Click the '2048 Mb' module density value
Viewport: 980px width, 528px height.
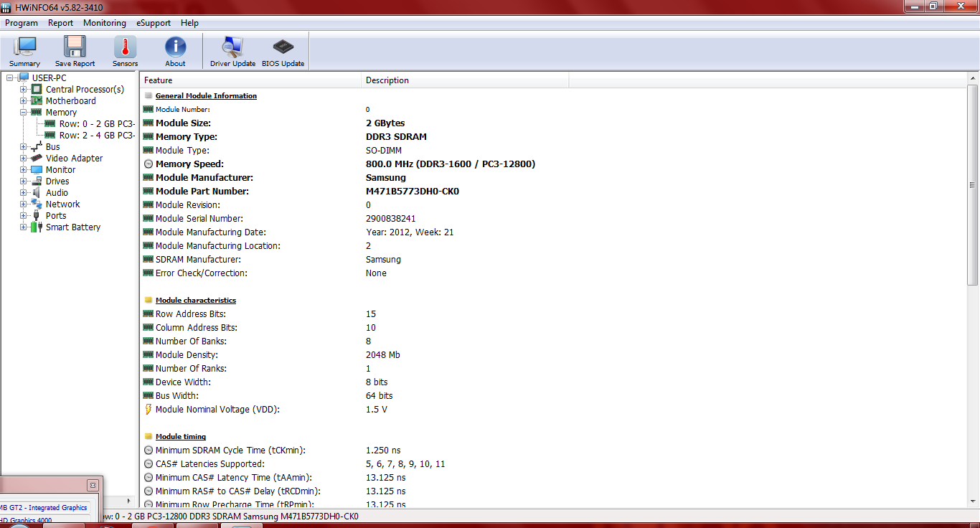pyautogui.click(x=383, y=355)
